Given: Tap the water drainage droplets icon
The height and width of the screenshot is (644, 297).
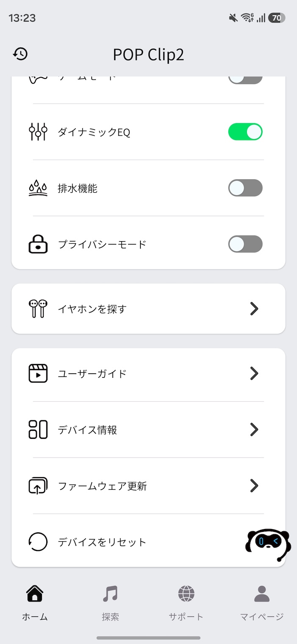Looking at the screenshot, I should point(38,188).
